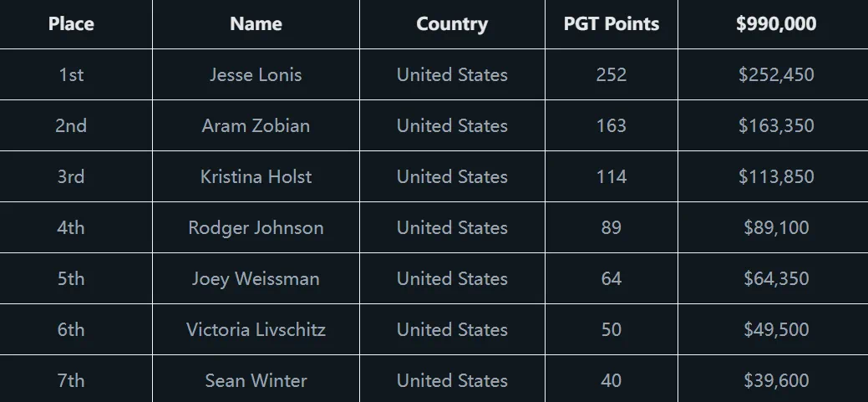Click the $64,350 payout value
The image size is (868, 402).
[776, 278]
